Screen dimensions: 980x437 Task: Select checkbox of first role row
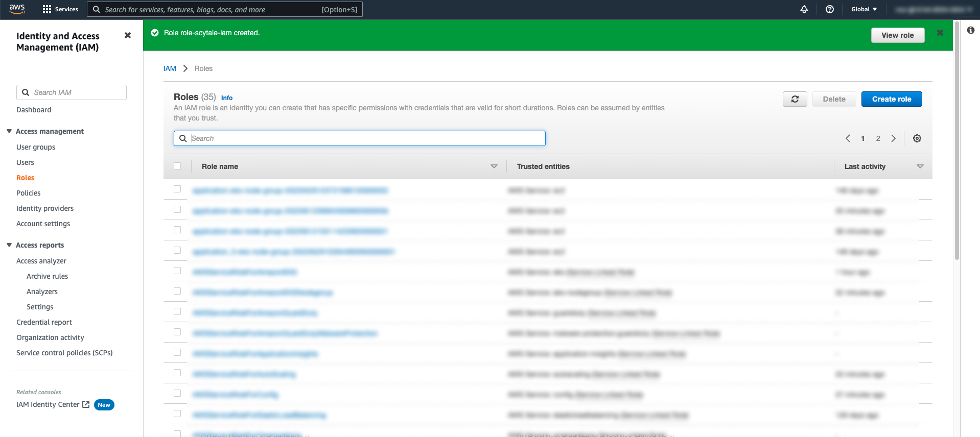[x=177, y=189]
